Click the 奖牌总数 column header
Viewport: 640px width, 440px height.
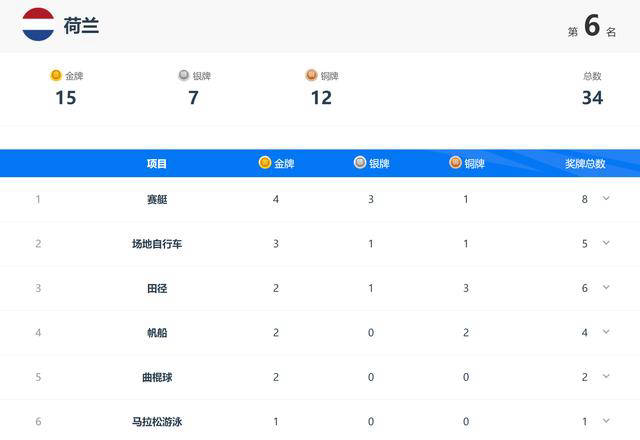[585, 164]
